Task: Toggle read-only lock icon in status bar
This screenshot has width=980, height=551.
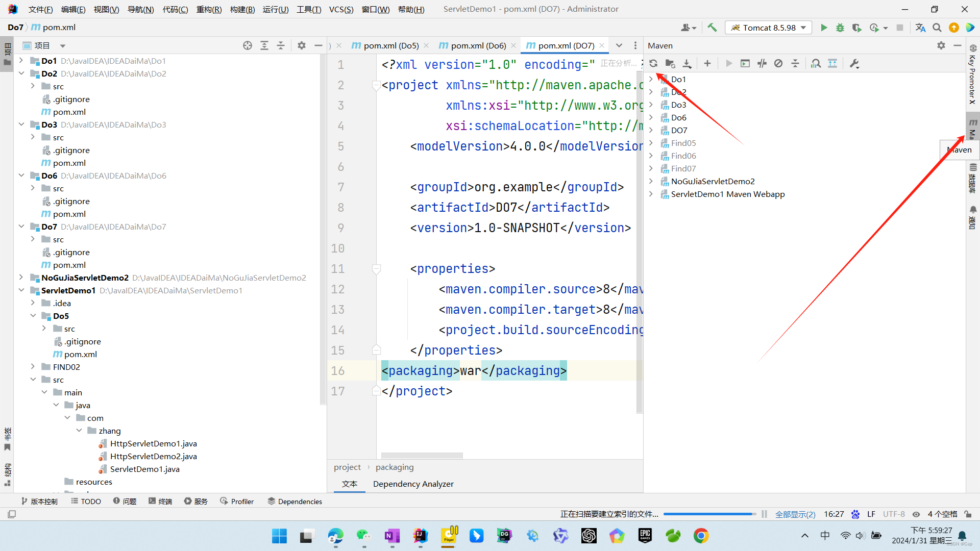Action: pos(968,514)
